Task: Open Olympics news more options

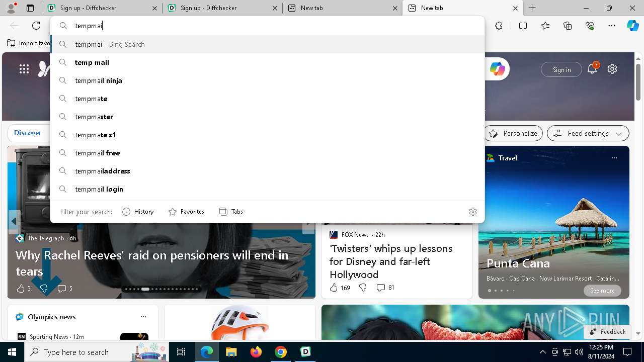Action: point(143,317)
